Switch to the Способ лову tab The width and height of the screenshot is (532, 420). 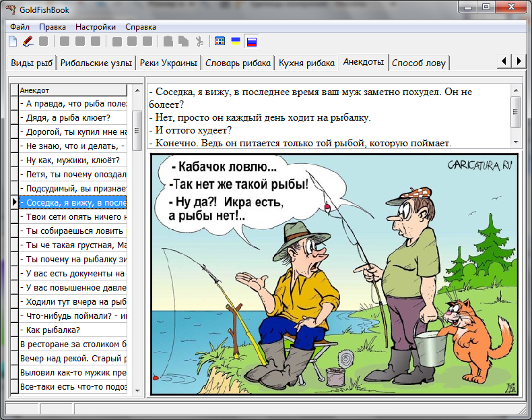click(x=419, y=63)
